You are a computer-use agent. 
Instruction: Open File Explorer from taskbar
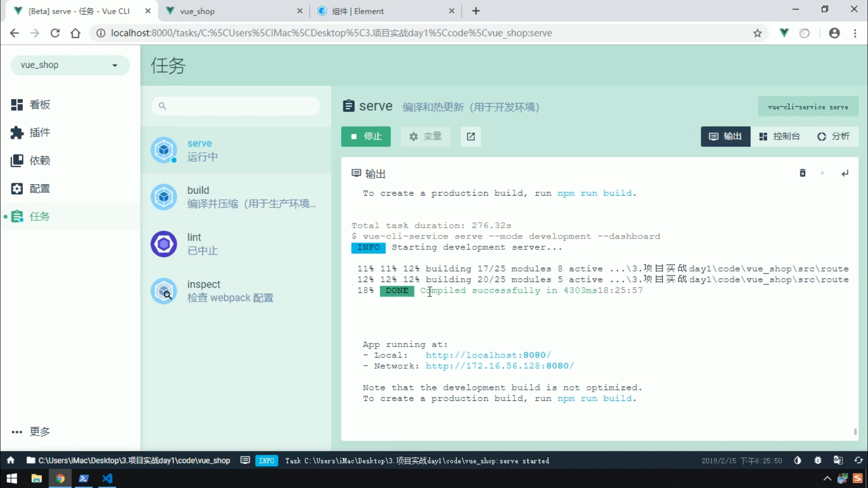pos(36,479)
